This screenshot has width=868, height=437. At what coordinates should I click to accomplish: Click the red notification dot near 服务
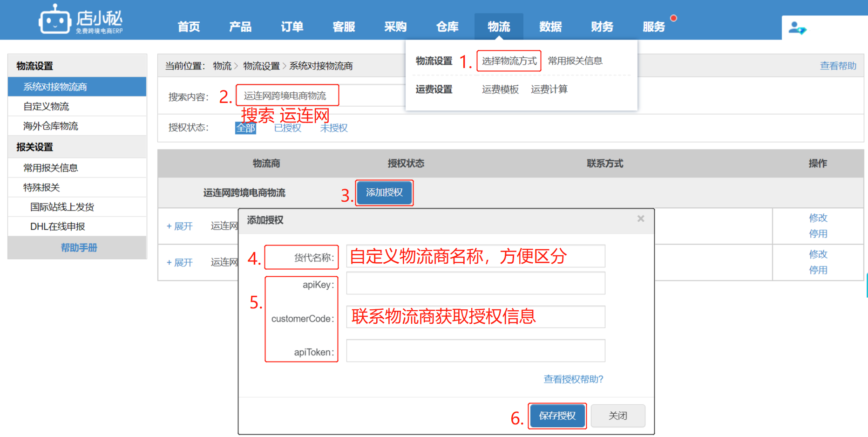click(673, 18)
